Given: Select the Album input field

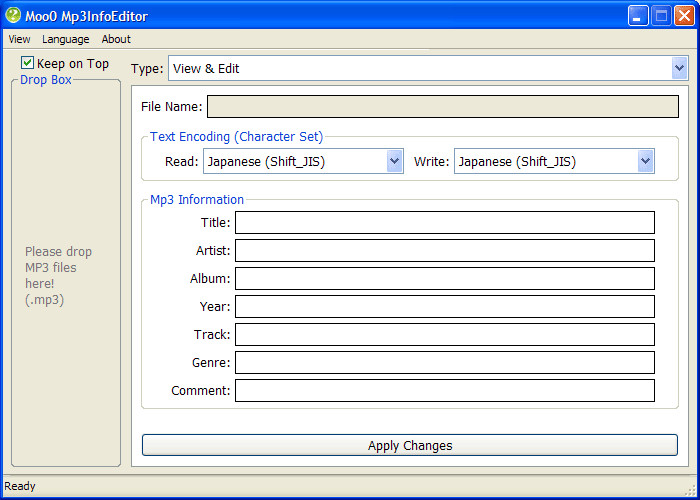Looking at the screenshot, I should 445,279.
